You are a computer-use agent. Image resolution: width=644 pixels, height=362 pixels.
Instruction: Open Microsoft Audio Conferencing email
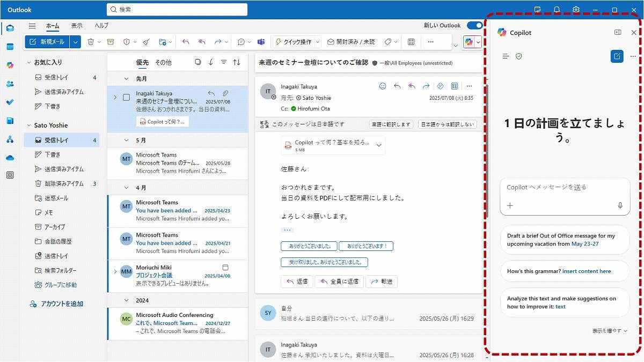178,323
